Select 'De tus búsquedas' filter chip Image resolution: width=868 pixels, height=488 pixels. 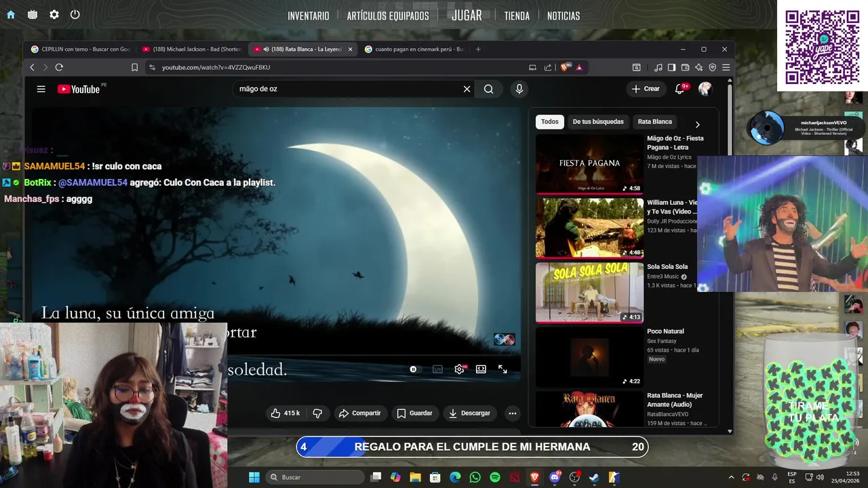click(598, 122)
